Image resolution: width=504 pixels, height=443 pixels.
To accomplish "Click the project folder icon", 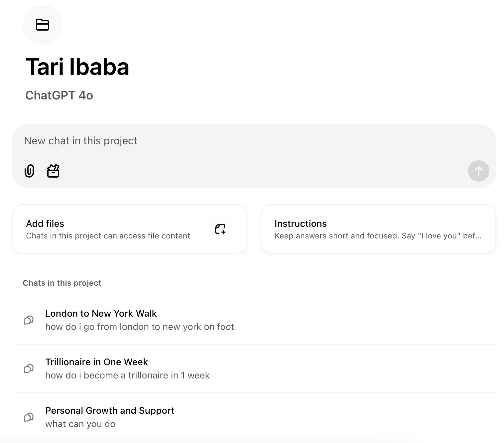I will click(43, 25).
